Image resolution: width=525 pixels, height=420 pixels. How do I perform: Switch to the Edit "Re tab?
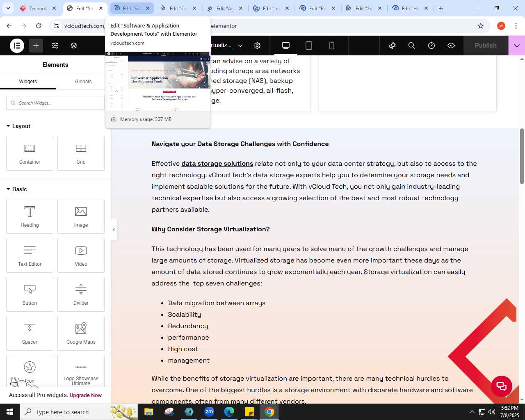(x=317, y=8)
